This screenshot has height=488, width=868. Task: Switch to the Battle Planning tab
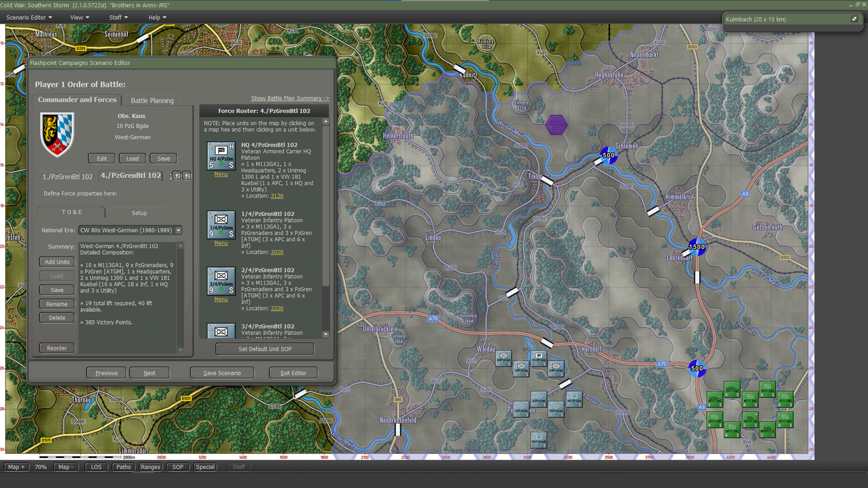[152, 100]
